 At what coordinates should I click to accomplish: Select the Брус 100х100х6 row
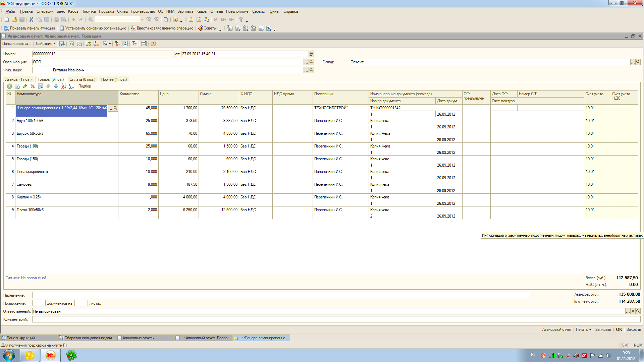pyautogui.click(x=322, y=124)
